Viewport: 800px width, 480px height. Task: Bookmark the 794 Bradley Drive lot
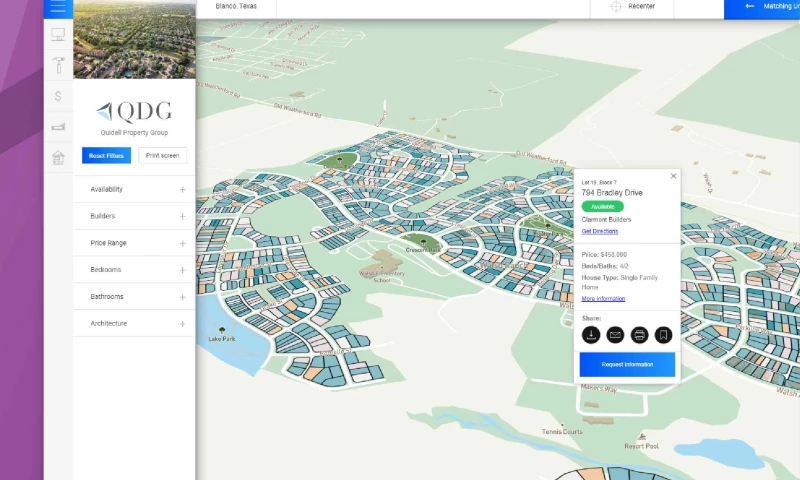pyautogui.click(x=662, y=335)
